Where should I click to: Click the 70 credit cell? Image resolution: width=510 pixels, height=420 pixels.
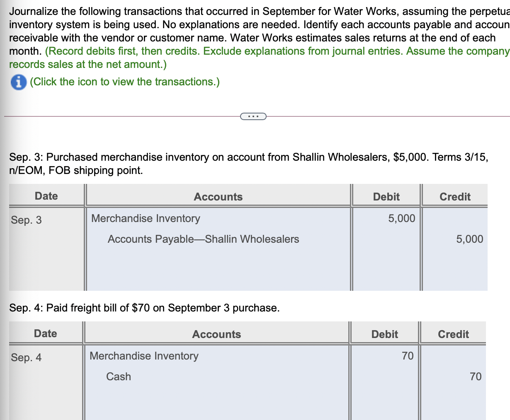click(x=453, y=377)
